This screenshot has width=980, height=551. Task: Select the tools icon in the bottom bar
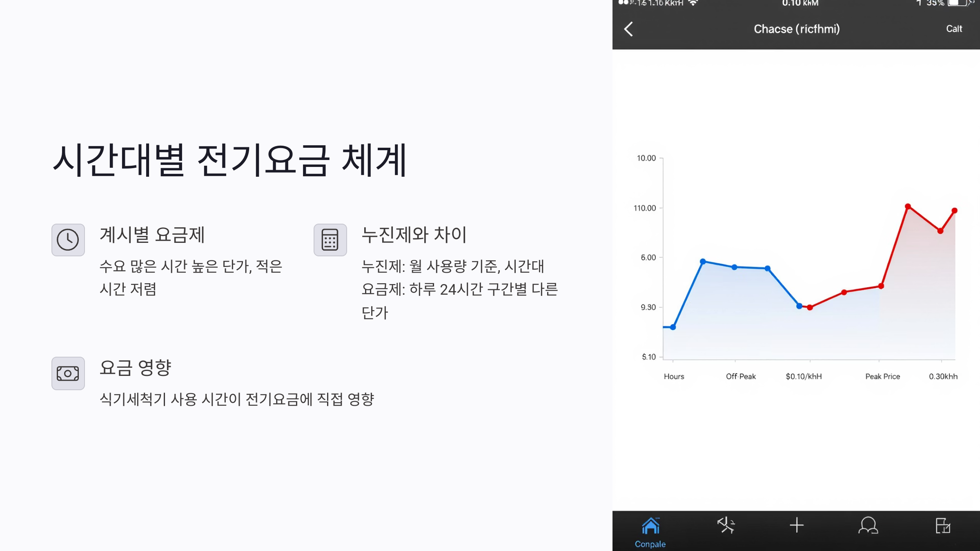(726, 527)
